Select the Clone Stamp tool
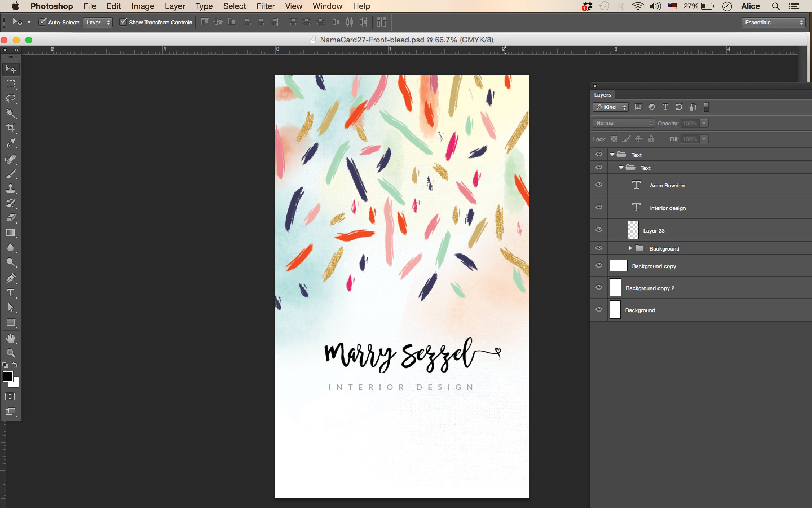Screen dimensions: 812x508 [x=11, y=189]
